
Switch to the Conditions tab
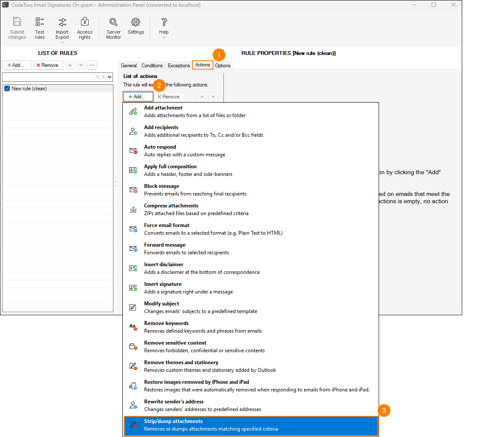(x=152, y=66)
